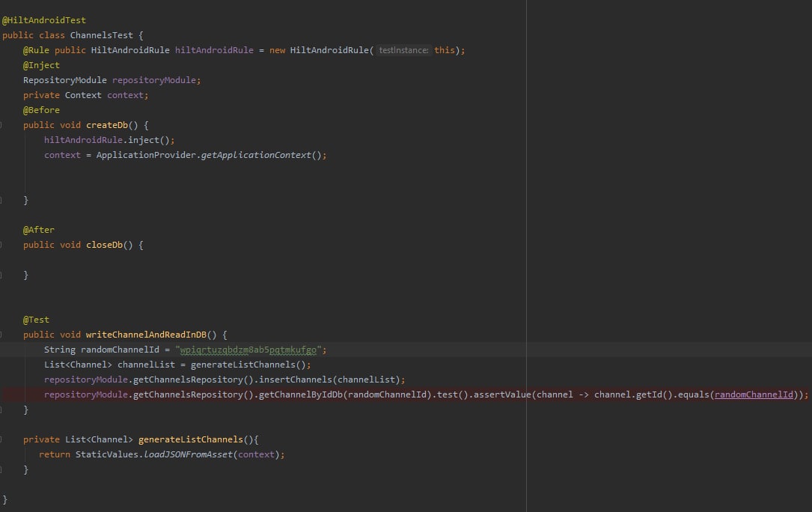
Task: Click the @HiltAndroidTest annotation
Action: pyautogui.click(x=44, y=20)
